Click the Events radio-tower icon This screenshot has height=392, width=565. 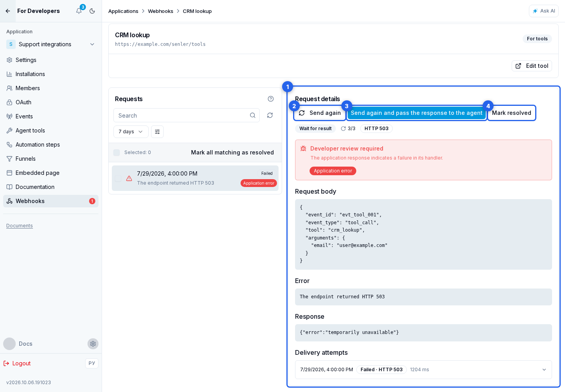[x=9, y=116]
